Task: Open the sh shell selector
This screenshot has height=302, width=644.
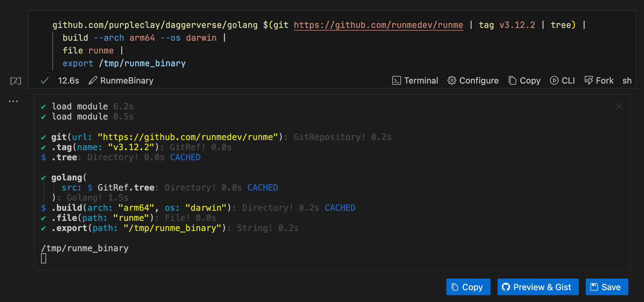Action: click(x=627, y=81)
